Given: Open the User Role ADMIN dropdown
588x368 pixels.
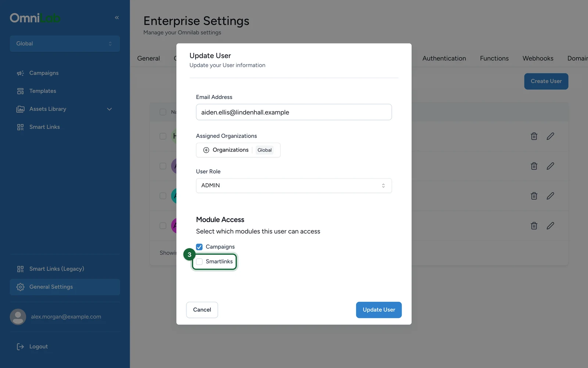Looking at the screenshot, I should (x=294, y=185).
